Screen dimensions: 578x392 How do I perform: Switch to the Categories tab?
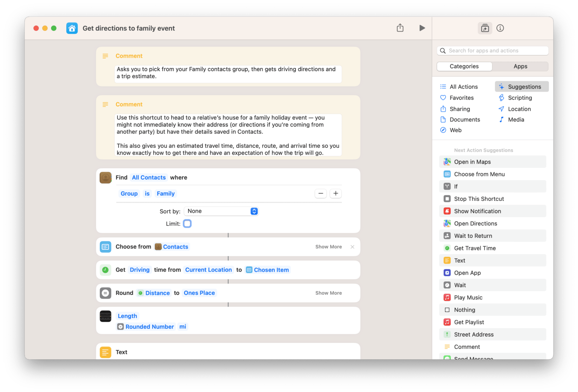pyautogui.click(x=464, y=66)
